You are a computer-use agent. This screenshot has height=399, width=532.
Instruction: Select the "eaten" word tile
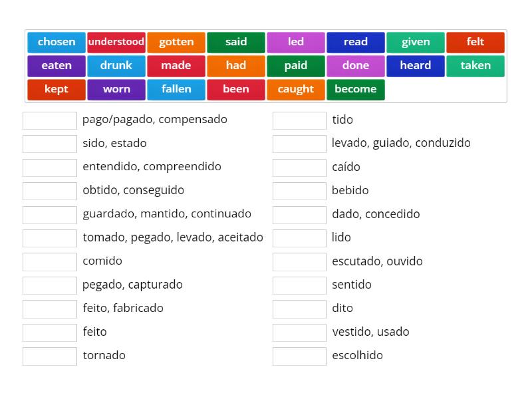56,65
